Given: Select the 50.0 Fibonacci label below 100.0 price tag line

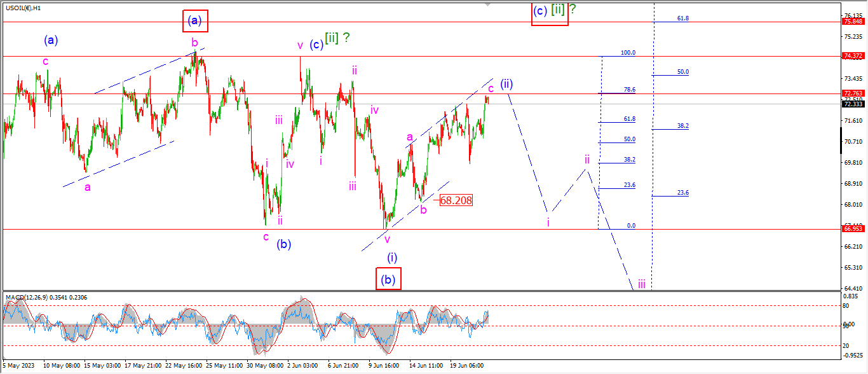Looking at the screenshot, I should tap(683, 72).
